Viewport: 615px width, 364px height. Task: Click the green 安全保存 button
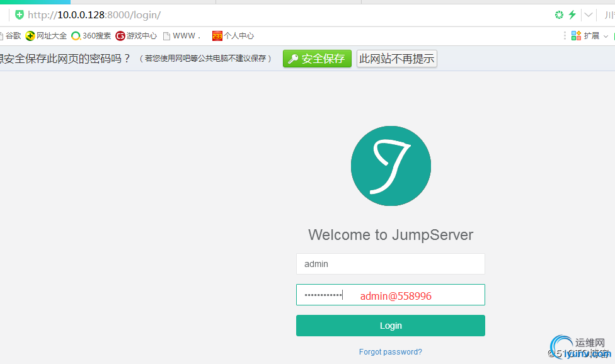(318, 59)
